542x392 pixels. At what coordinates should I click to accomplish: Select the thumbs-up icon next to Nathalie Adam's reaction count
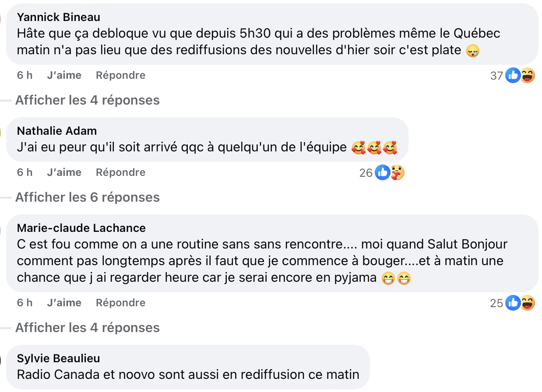382,172
